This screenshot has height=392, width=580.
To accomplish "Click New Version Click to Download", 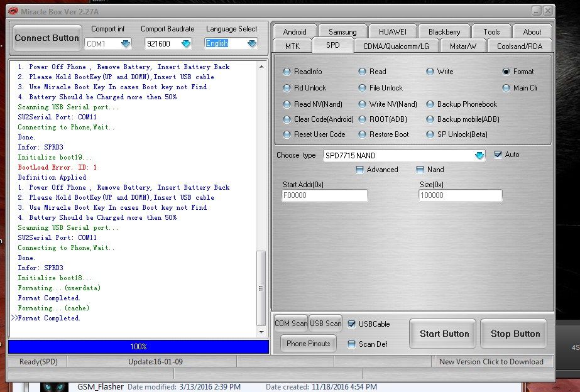I will (x=491, y=362).
